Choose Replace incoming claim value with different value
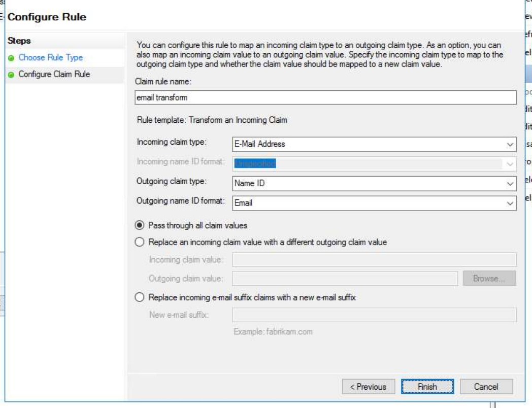 (141, 243)
